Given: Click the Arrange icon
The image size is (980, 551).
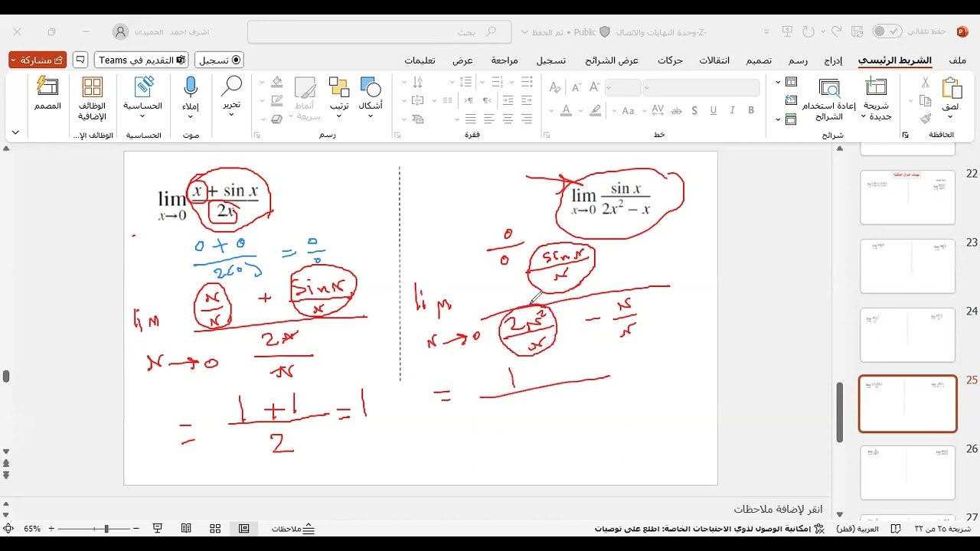Looking at the screenshot, I should click(x=339, y=86).
